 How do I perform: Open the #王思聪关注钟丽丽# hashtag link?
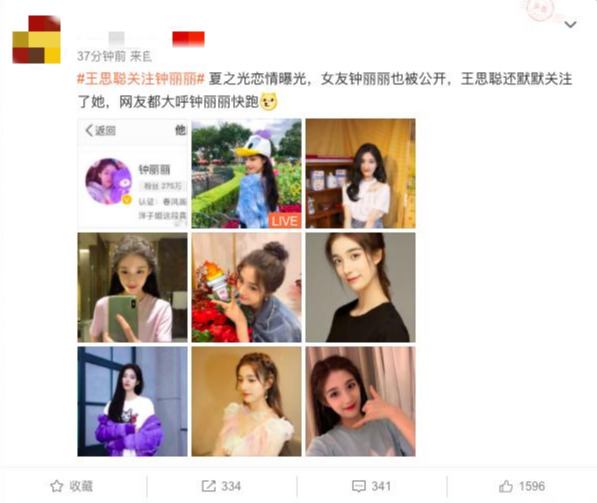[x=141, y=79]
